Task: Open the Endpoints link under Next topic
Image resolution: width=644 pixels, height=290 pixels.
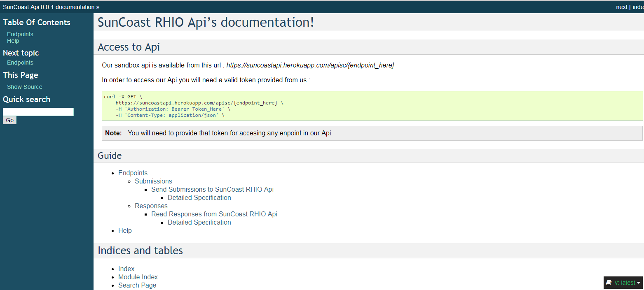Action: pyautogui.click(x=20, y=63)
